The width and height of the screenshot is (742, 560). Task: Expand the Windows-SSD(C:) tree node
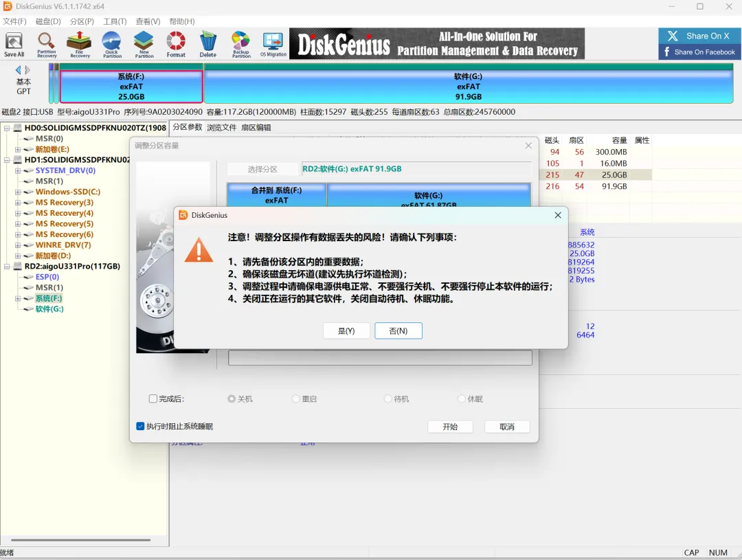[18, 192]
